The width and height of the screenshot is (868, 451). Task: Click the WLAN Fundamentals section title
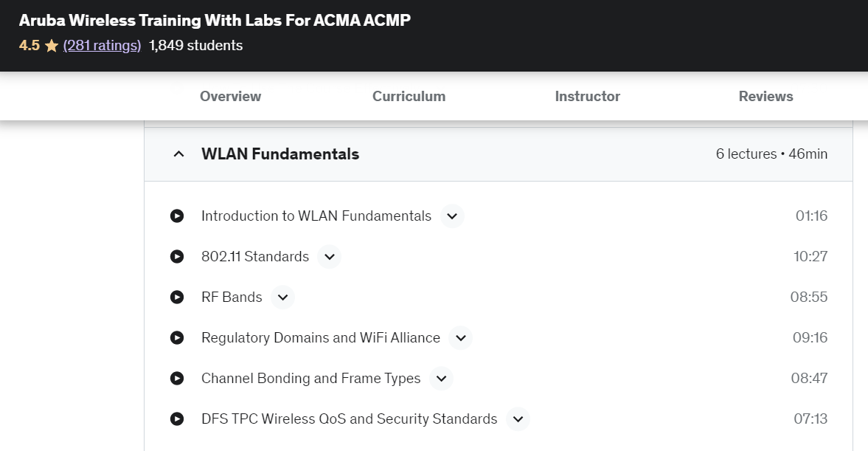click(280, 154)
